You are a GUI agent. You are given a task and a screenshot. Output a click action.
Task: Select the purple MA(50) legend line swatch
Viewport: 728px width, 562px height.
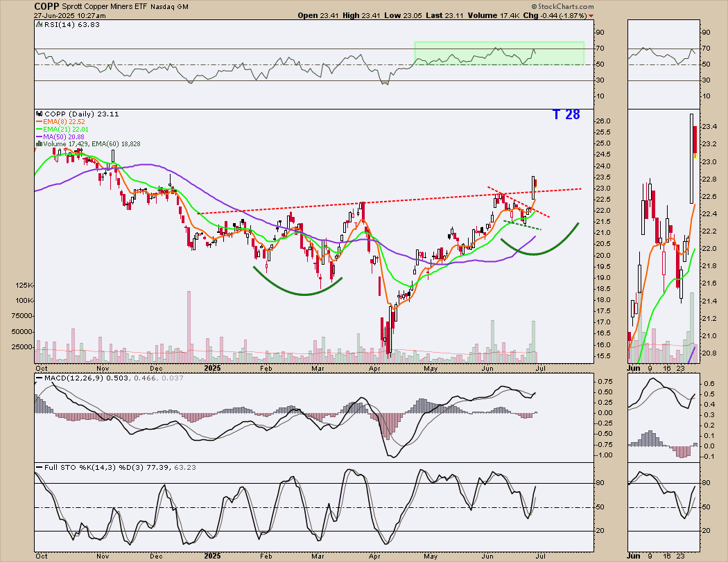39,137
